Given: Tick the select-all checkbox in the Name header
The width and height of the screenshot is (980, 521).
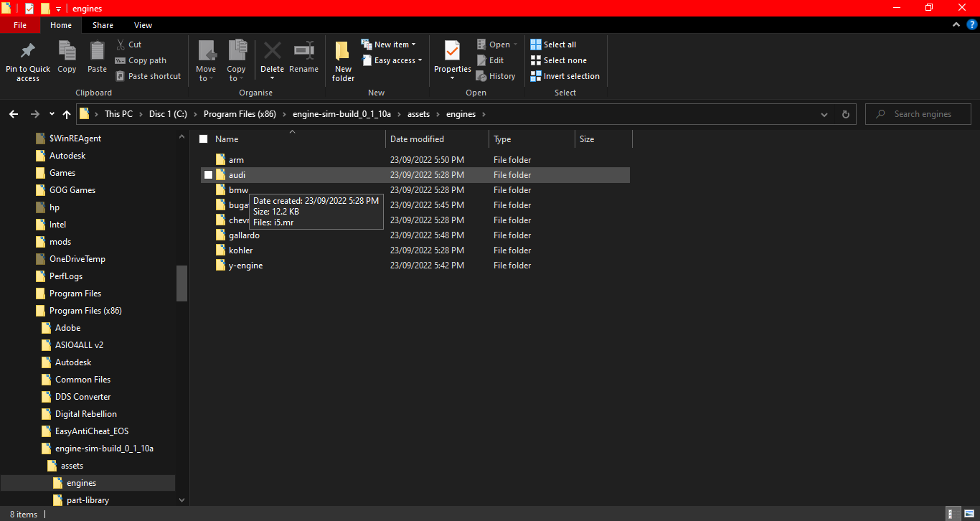Looking at the screenshot, I should [x=203, y=139].
